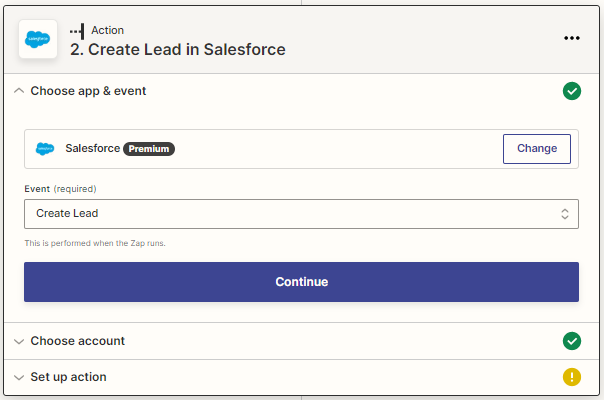Click the This is performed when the Zap runs text
The image size is (604, 400).
click(95, 243)
